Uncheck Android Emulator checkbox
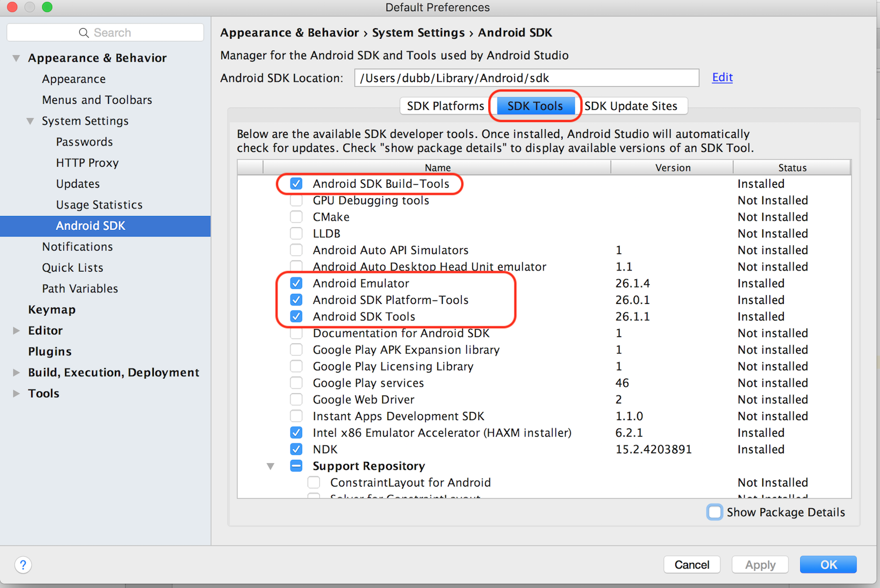Image resolution: width=880 pixels, height=588 pixels. click(x=296, y=283)
